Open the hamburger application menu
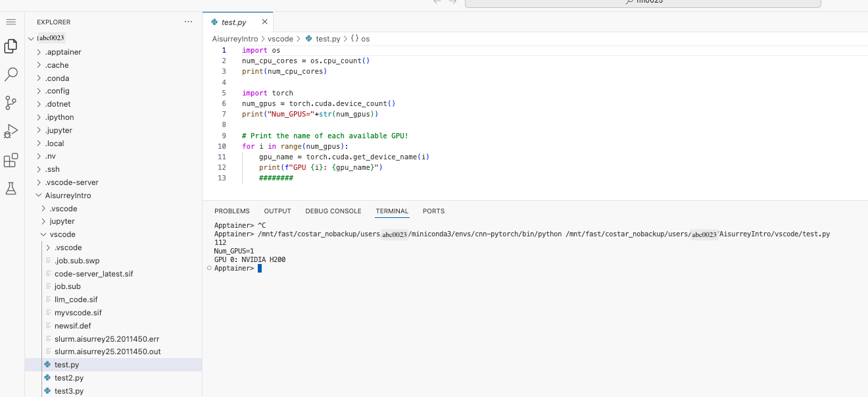Screen dimensions: 868x397 (x=11, y=22)
